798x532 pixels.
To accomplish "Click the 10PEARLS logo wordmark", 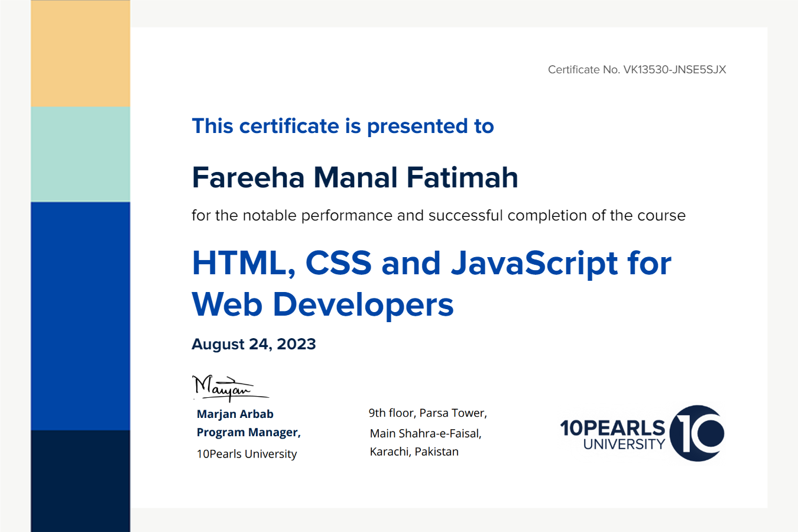I will tap(612, 427).
